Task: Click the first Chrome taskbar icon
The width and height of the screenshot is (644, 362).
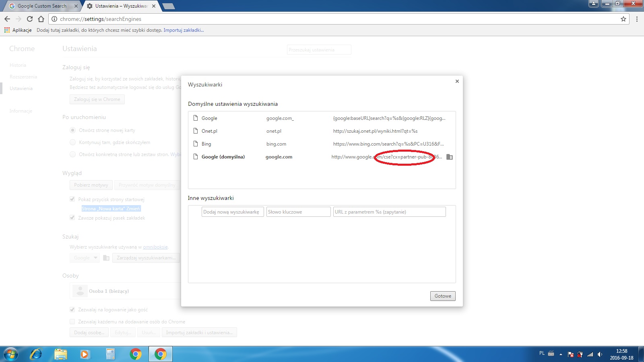Action: click(x=136, y=354)
